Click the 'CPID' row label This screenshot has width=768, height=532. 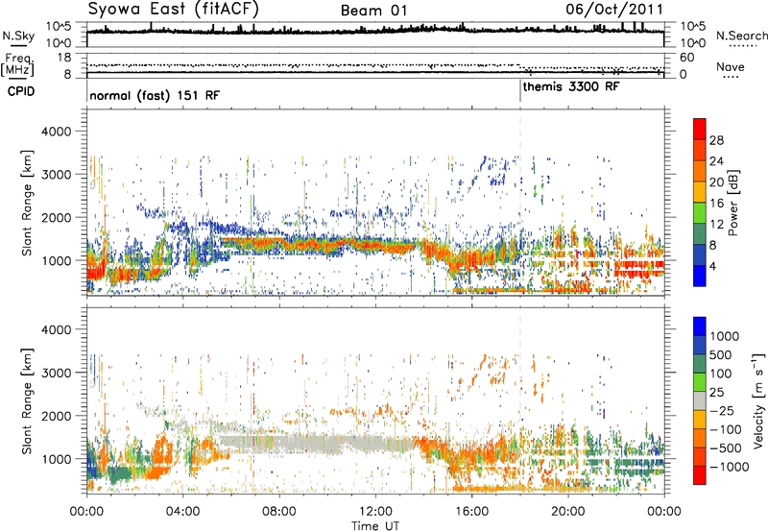tap(21, 91)
